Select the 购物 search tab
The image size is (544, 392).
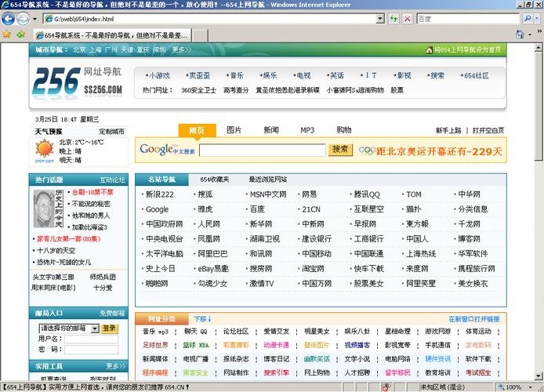[x=344, y=130]
